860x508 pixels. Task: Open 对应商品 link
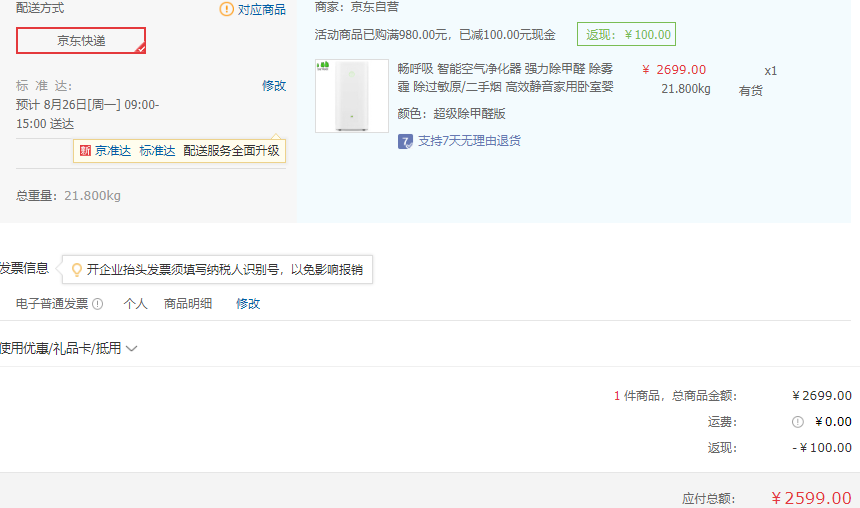(x=262, y=9)
